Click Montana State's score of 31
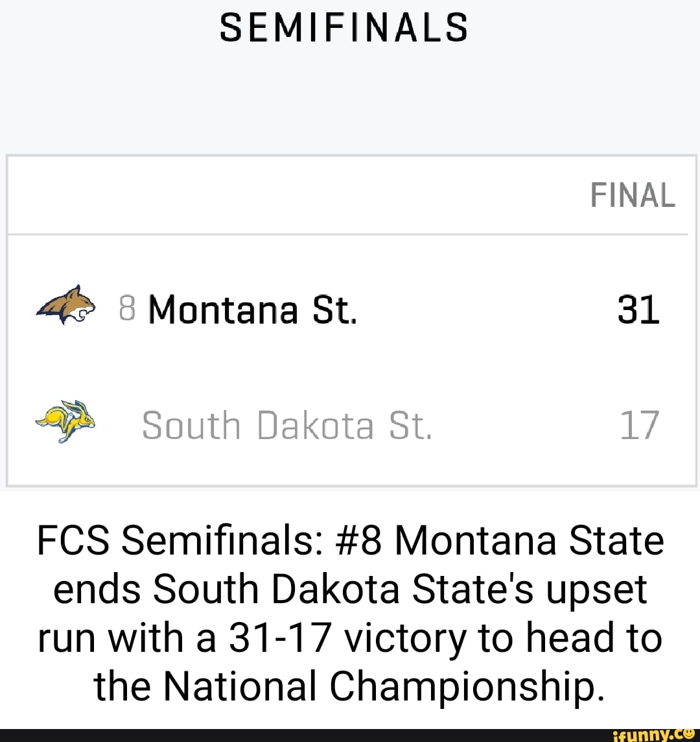The height and width of the screenshot is (742, 700). tap(638, 309)
